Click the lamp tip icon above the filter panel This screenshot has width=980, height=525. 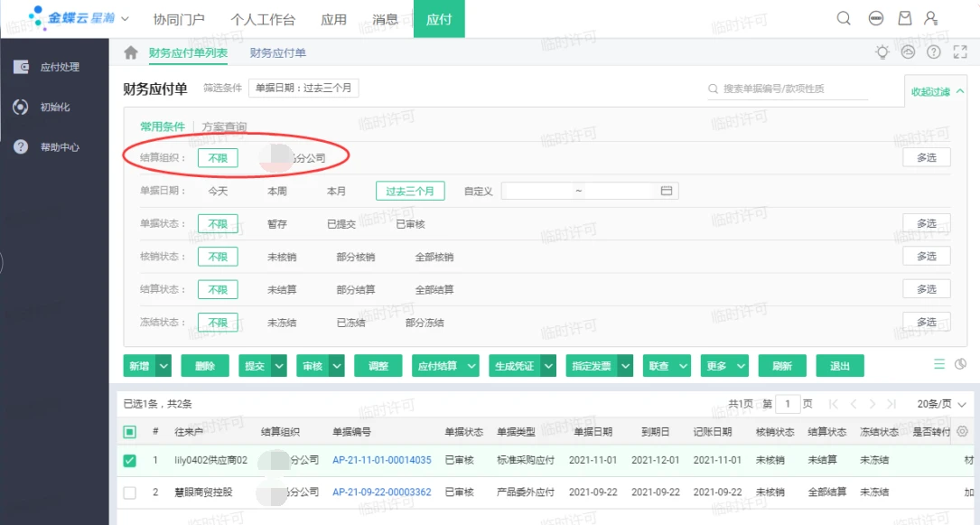[882, 52]
